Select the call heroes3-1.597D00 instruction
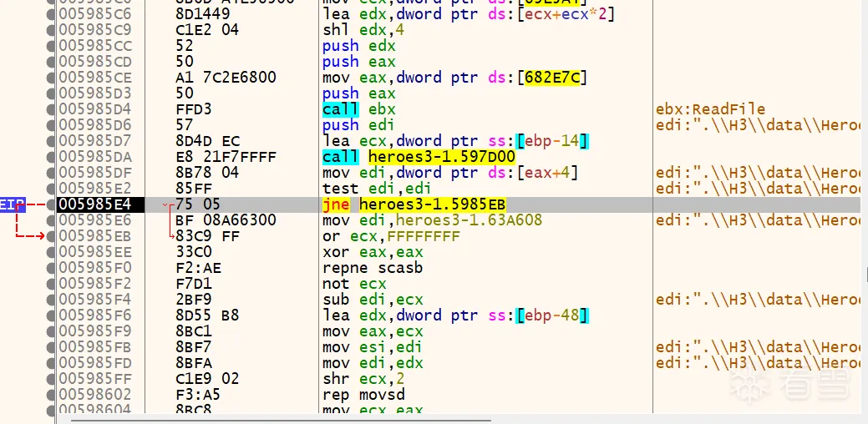Image resolution: width=868 pixels, height=424 pixels. coord(419,157)
